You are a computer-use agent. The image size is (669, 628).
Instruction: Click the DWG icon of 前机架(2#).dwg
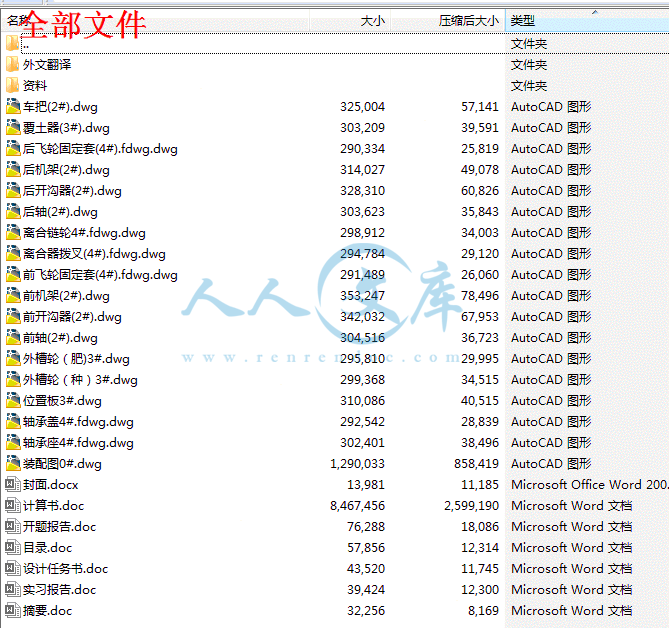pos(13,296)
